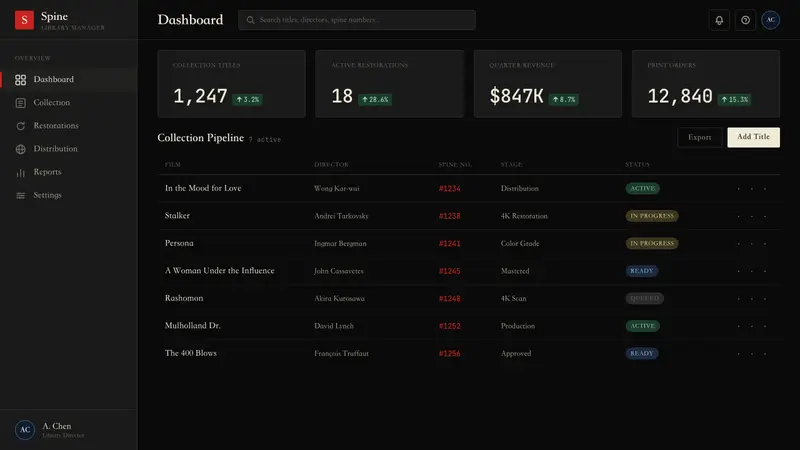Viewport: 800px width, 450px height.
Task: Open the Dashboard sidebar icon
Action: (20, 80)
